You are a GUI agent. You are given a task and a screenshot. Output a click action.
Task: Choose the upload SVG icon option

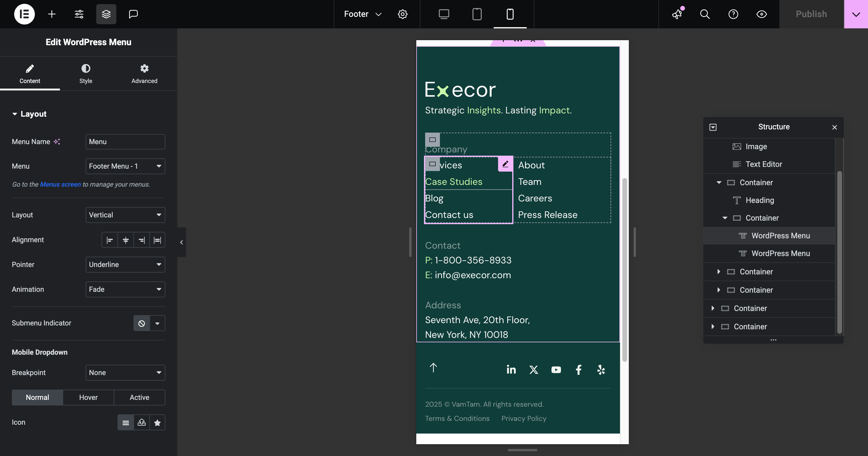(141, 422)
